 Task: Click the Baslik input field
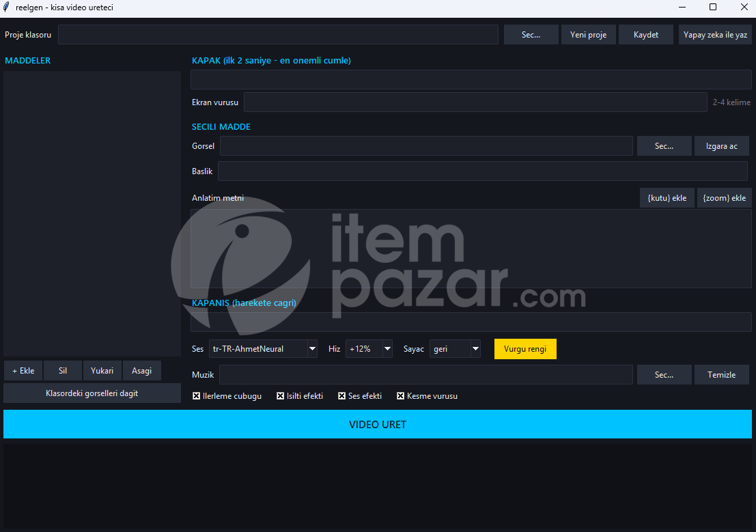tap(483, 171)
